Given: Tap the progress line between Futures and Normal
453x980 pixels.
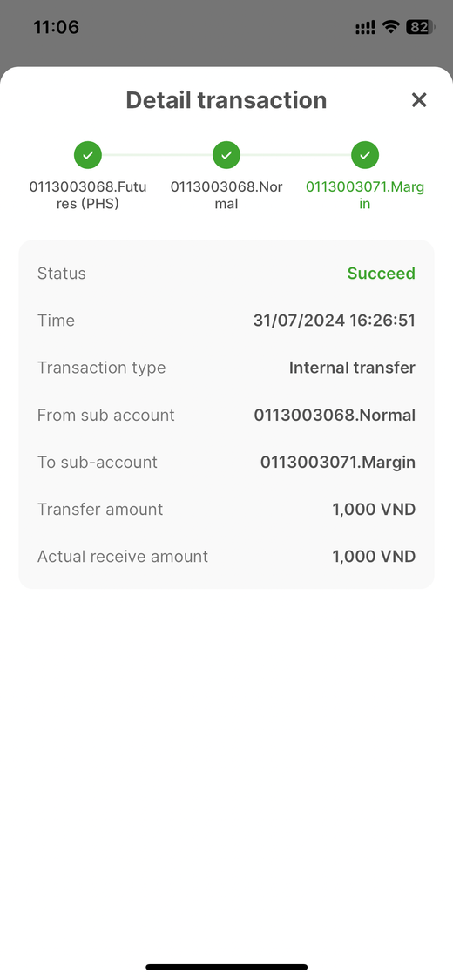Looking at the screenshot, I should pos(158,155).
